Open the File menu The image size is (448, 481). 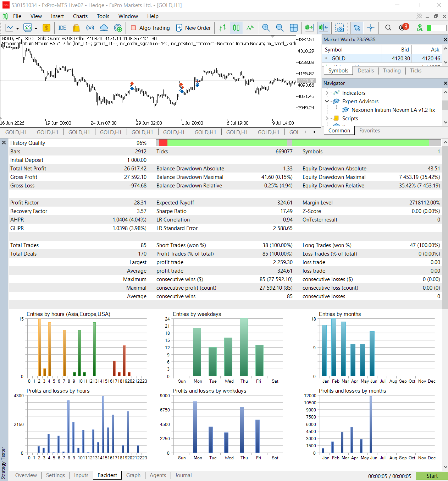point(17,16)
